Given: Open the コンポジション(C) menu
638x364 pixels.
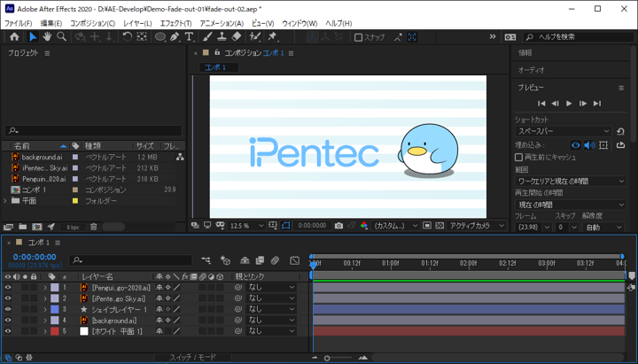Looking at the screenshot, I should pos(93,23).
